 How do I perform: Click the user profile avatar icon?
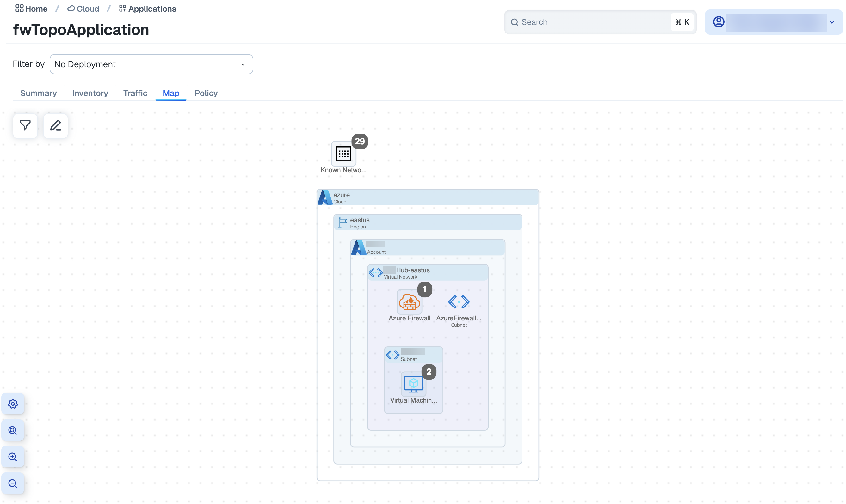click(719, 22)
